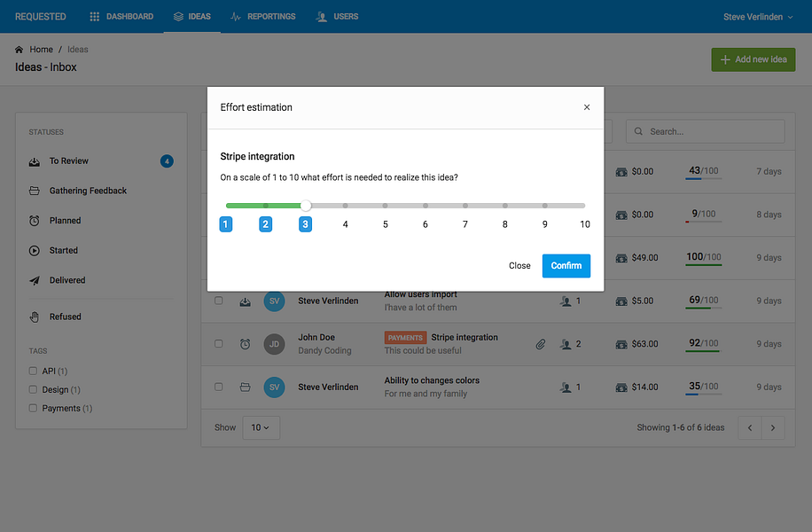This screenshot has width=812, height=532.
Task: Select effort label 4
Action: tap(346, 224)
